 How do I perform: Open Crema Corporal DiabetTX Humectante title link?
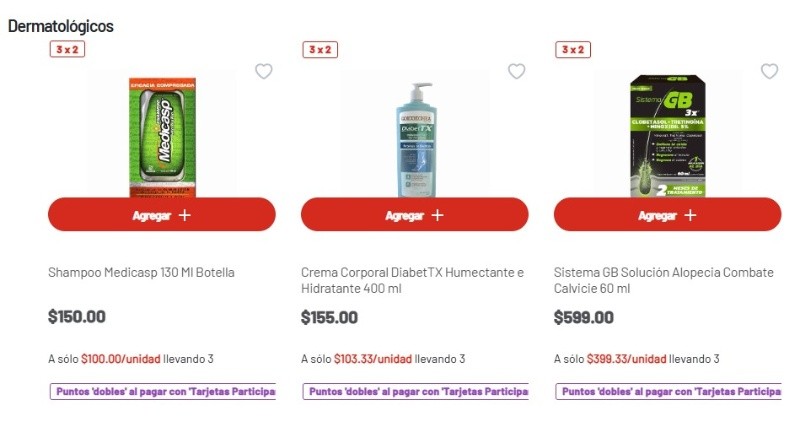tap(412, 280)
